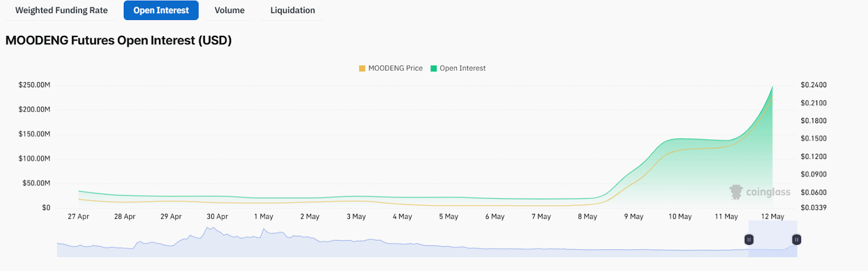Switch to the Liquidation tab

292,10
